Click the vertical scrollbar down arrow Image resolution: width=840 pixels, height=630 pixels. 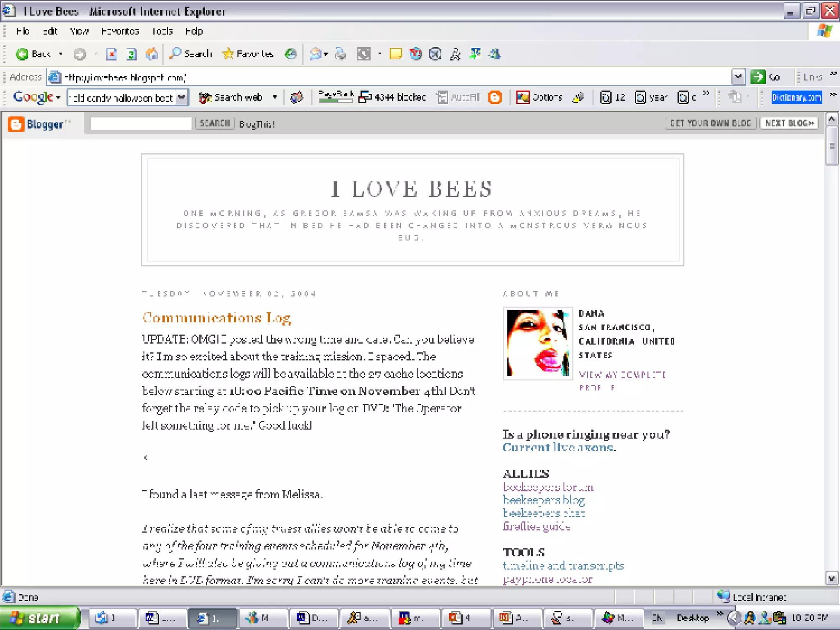831,578
